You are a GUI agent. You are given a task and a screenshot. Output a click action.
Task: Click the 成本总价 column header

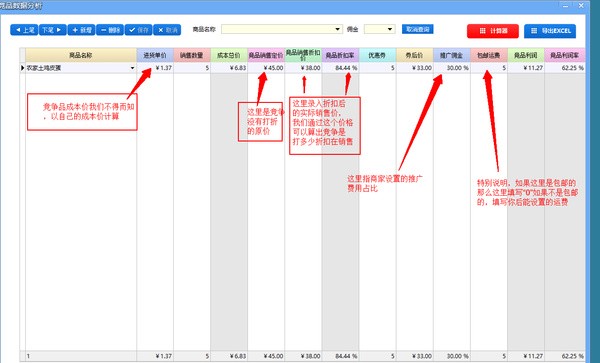(x=229, y=55)
